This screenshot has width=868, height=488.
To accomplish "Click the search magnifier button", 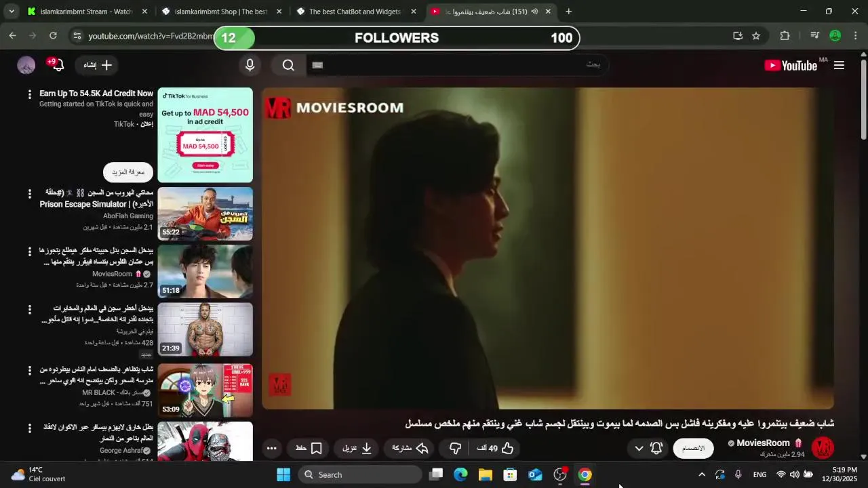I will [288, 65].
